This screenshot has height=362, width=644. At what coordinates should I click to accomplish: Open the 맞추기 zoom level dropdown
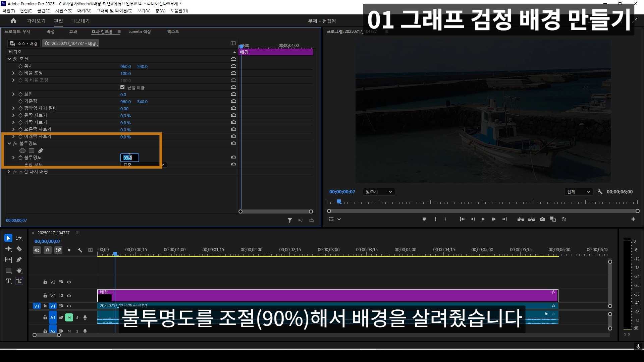(379, 192)
